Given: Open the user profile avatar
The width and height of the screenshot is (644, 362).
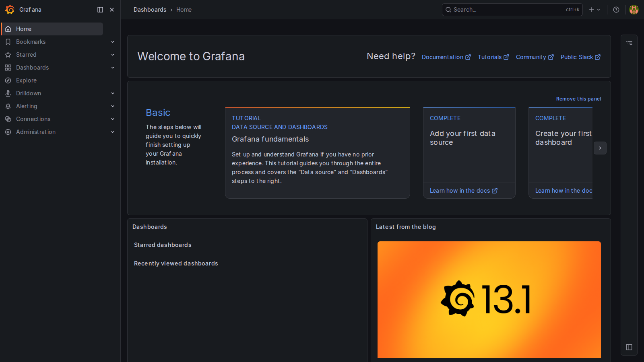Looking at the screenshot, I should (634, 10).
